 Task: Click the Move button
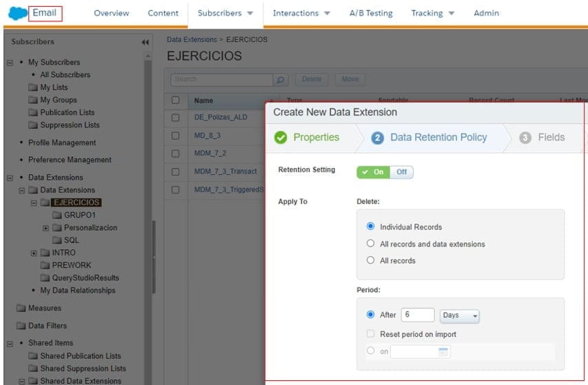(x=350, y=79)
